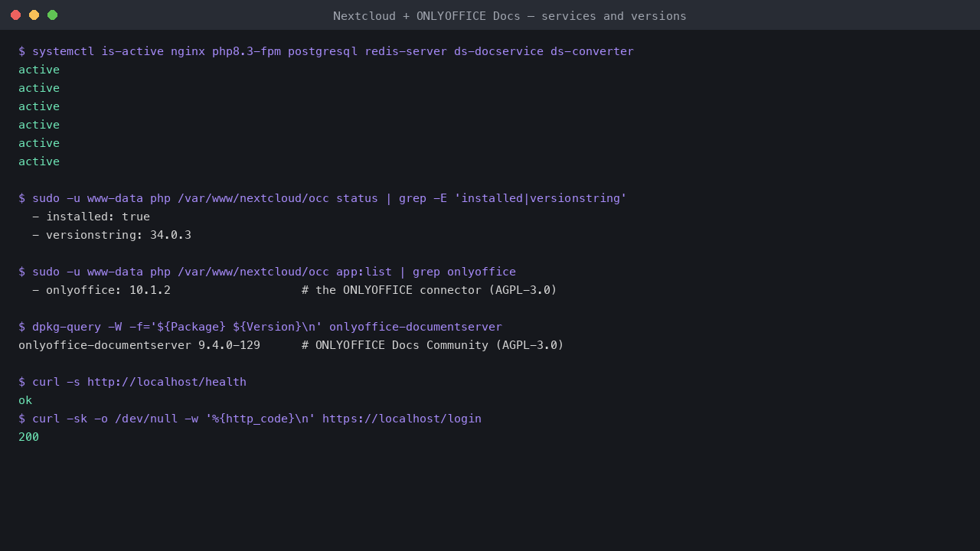The width and height of the screenshot is (980, 551).
Task: Close the terminal window with red button
Action: click(15, 15)
